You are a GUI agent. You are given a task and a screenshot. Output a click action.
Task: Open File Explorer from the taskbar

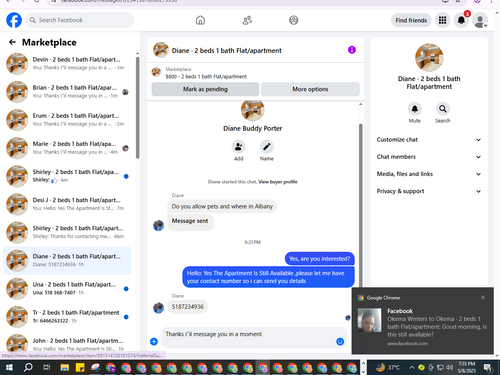[x=65, y=367]
